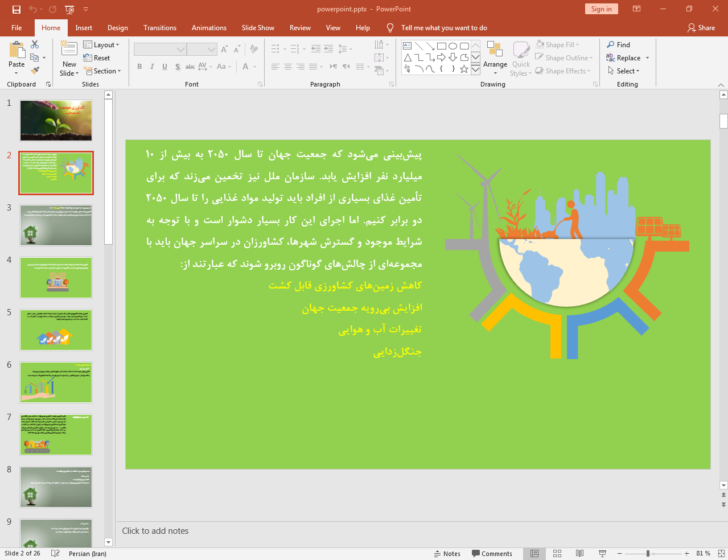Click the zoom out minus button

[x=620, y=553]
